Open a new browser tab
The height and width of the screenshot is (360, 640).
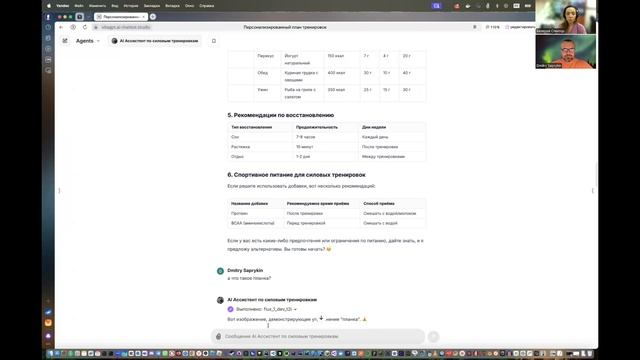[153, 17]
